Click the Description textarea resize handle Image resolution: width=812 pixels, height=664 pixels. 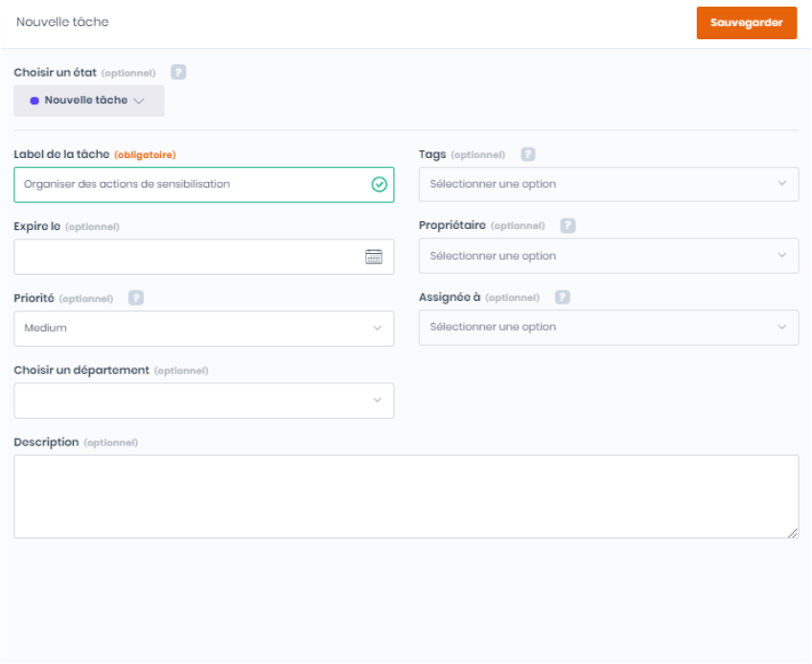pos(793,533)
